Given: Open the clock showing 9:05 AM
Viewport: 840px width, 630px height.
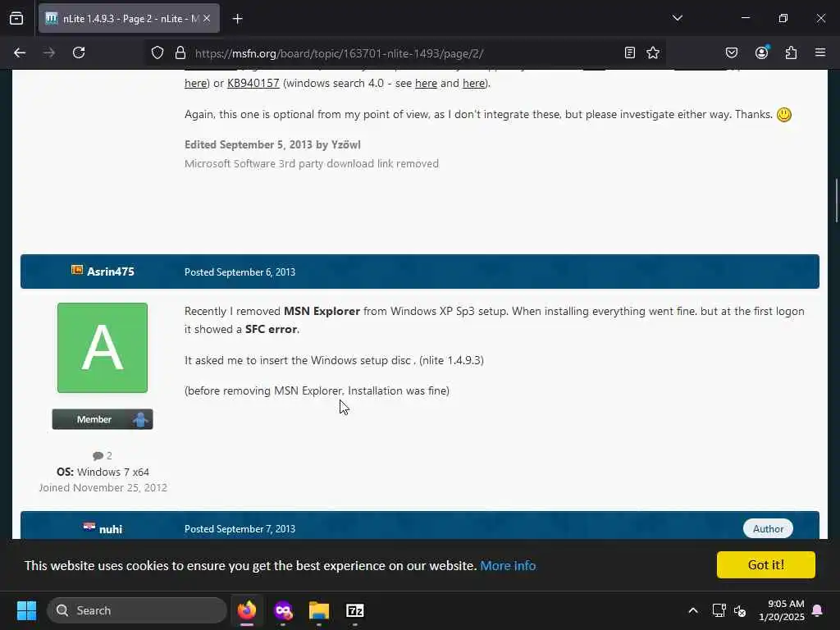Looking at the screenshot, I should tap(782, 610).
